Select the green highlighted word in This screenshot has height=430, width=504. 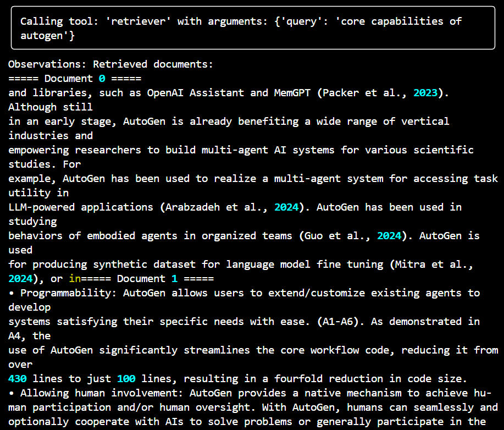[75, 278]
